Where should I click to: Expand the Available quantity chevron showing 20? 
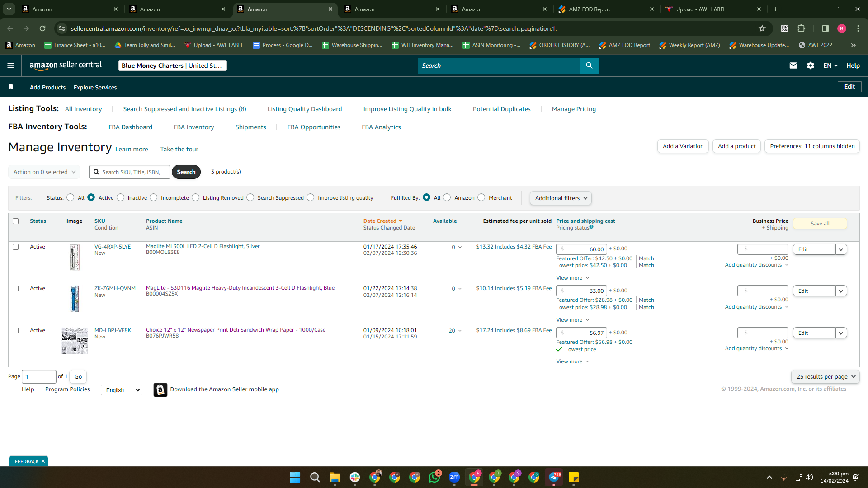[x=460, y=331]
